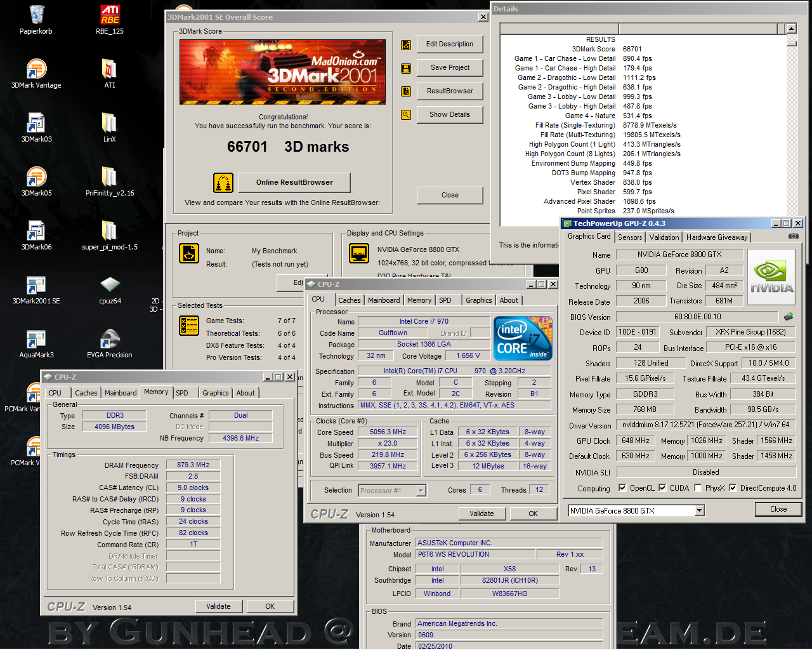The height and width of the screenshot is (650, 812).
Task: Click '5056.3 MHz' Core Speed value
Action: [x=388, y=432]
